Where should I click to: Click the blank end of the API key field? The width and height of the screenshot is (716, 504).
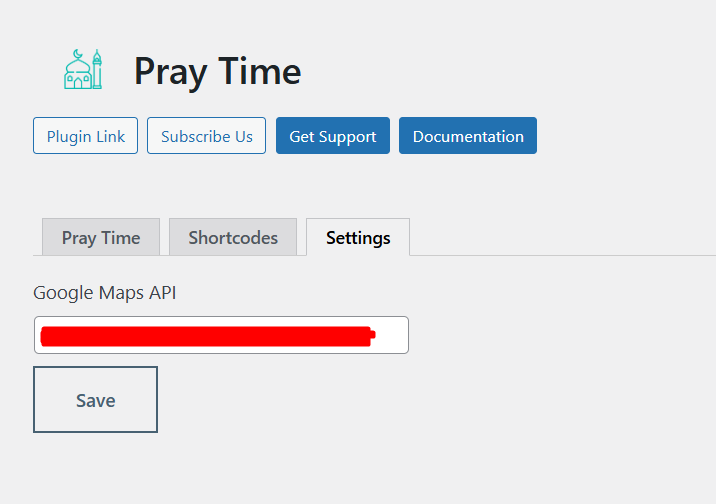(392, 335)
